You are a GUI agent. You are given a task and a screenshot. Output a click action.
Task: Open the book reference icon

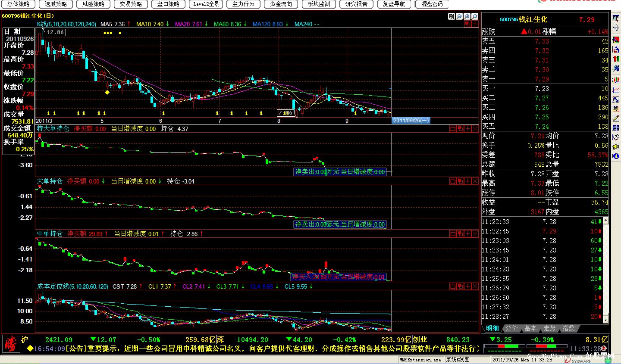click(616, 137)
